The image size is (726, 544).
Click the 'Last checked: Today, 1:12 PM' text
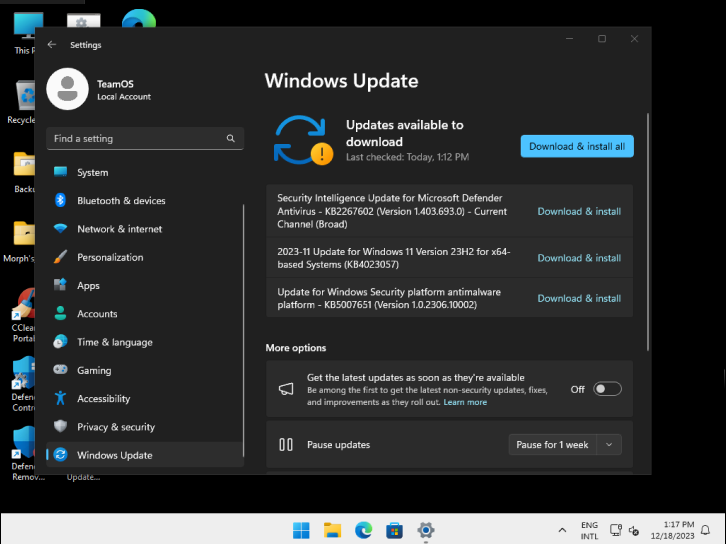point(407,157)
